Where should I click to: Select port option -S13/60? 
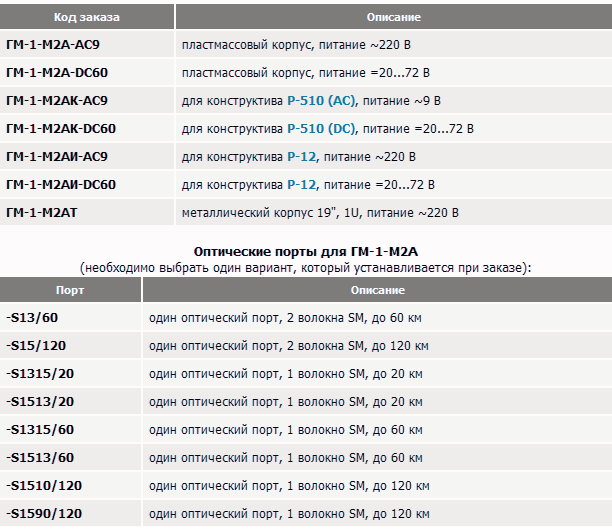point(32,317)
